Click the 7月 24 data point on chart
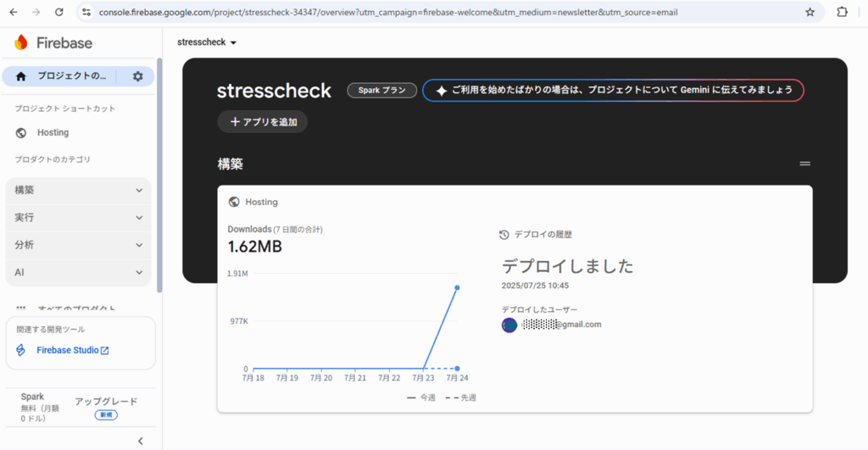This screenshot has width=868, height=450. [x=457, y=288]
